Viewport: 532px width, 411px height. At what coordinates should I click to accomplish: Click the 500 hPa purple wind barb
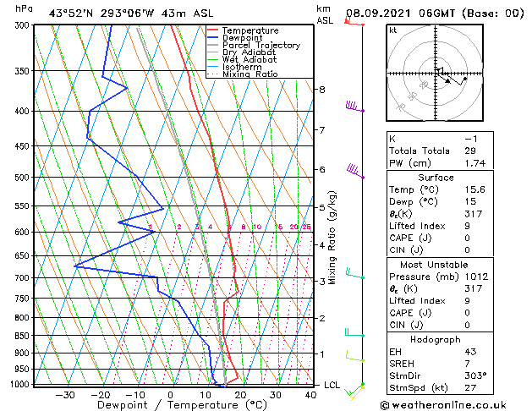click(355, 171)
